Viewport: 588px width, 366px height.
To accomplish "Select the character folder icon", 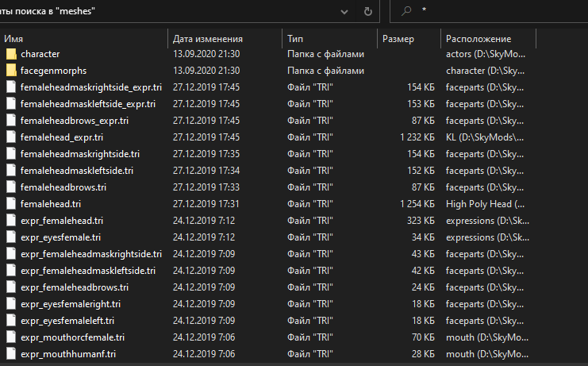I will click(11, 54).
